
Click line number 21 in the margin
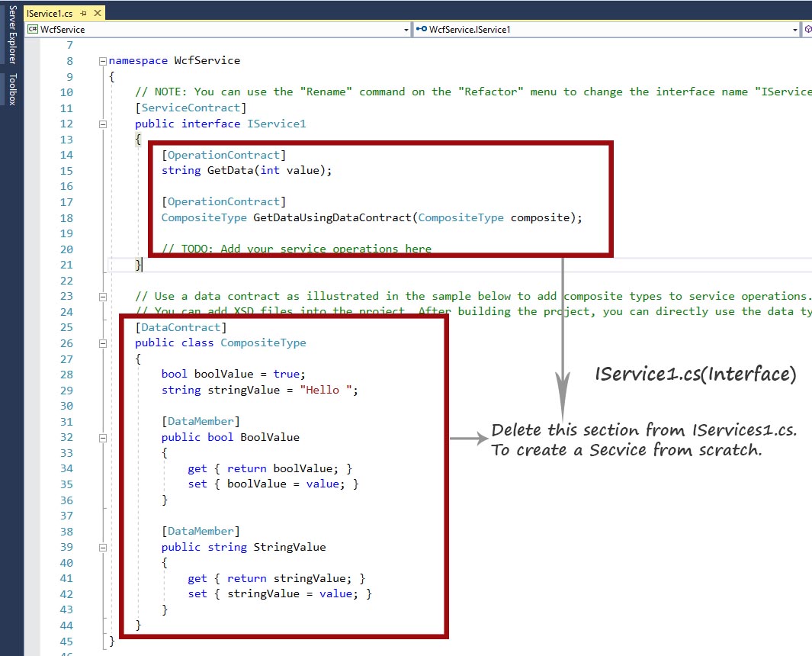point(67,265)
